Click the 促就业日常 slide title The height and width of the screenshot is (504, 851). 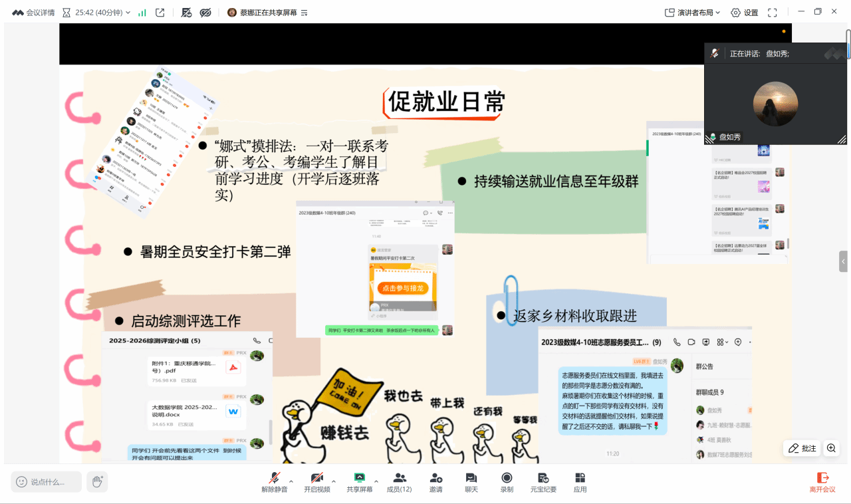(x=447, y=102)
